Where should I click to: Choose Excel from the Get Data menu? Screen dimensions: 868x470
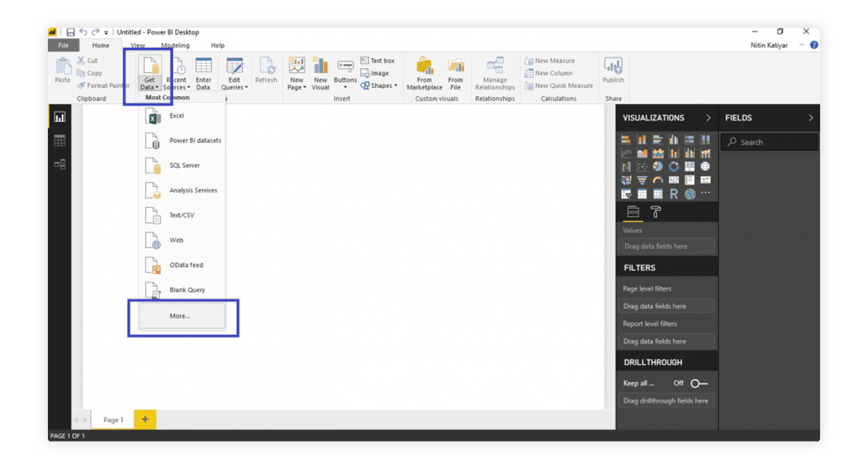[x=182, y=116]
